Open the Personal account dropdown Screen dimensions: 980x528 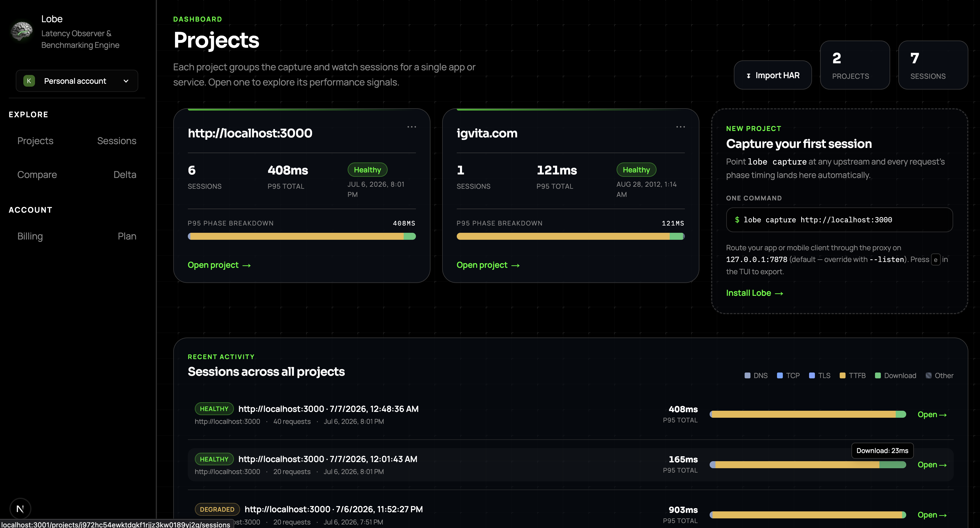[77, 81]
